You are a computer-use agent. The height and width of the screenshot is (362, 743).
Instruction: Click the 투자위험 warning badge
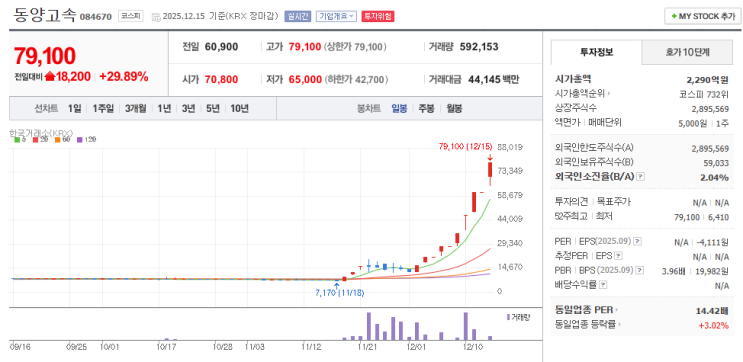[x=377, y=16]
